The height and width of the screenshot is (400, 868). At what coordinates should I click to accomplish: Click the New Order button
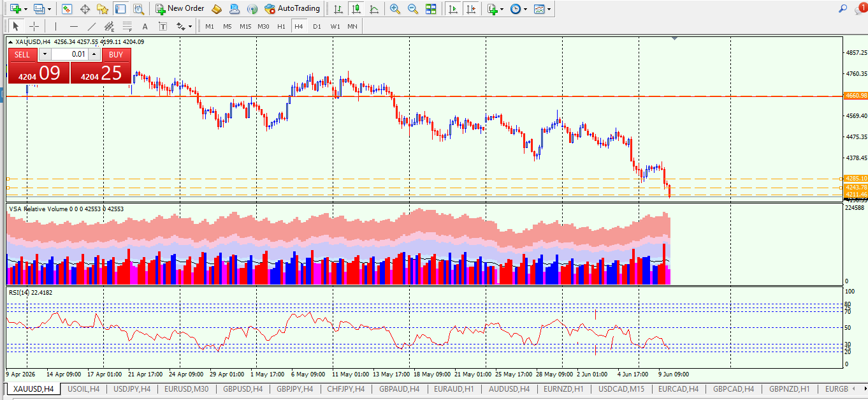pyautogui.click(x=180, y=9)
